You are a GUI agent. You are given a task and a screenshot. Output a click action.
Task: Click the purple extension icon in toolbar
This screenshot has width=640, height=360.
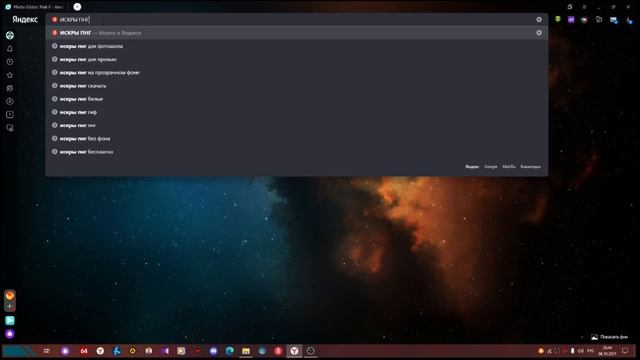coord(571,20)
